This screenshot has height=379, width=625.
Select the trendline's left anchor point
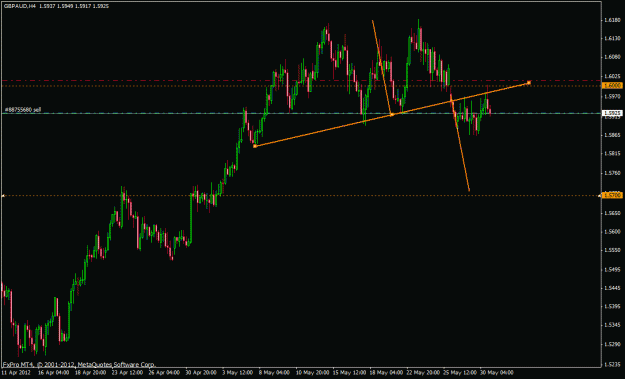tap(255, 146)
